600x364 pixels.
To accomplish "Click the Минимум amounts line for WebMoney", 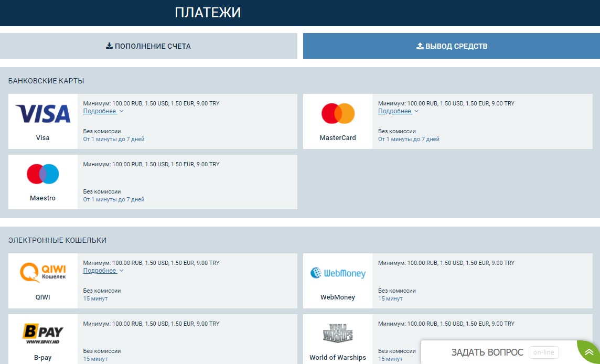I will (x=446, y=263).
